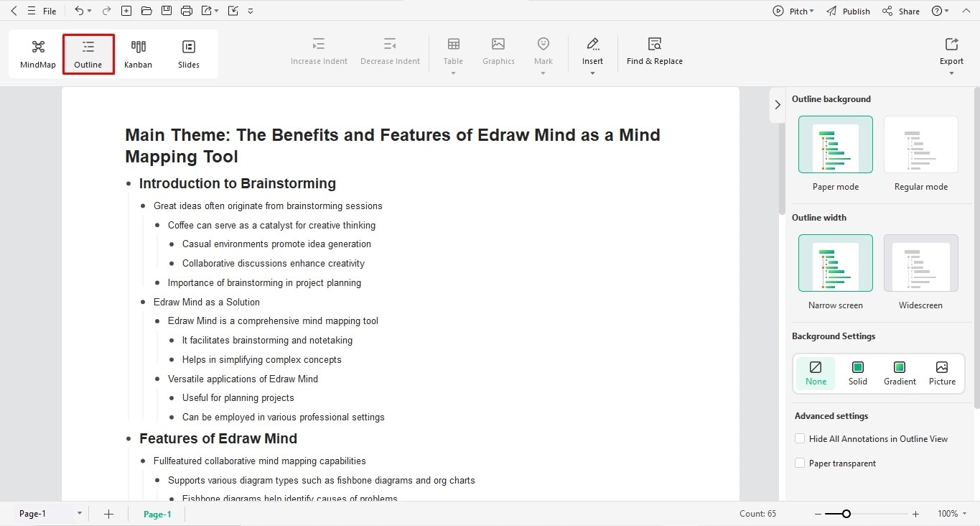Open the quick toolbar export dropdown arrow

point(217,11)
